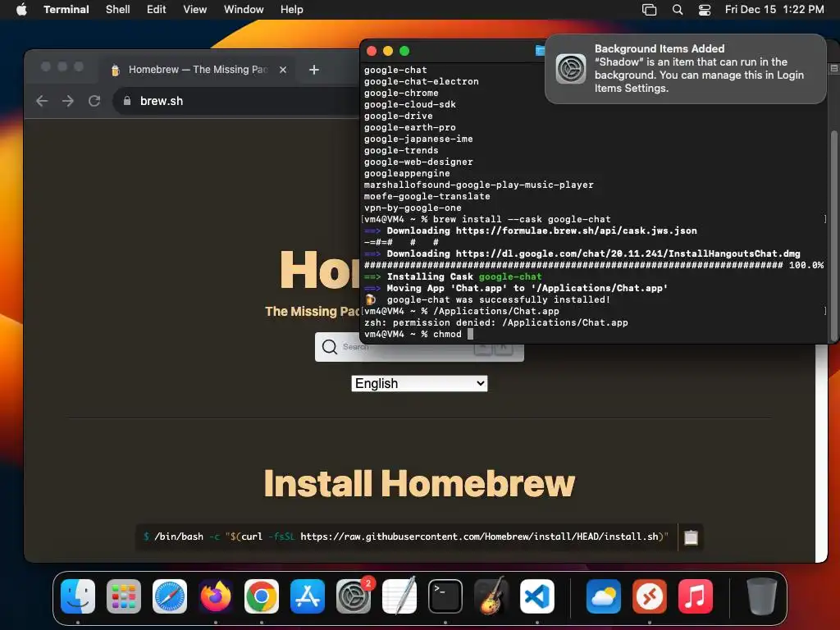Open the Edit menu
This screenshot has height=630, width=840.
coord(156,9)
